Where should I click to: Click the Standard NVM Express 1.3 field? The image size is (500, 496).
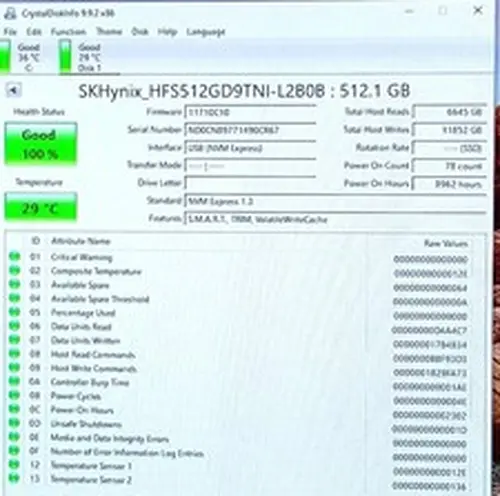335,201
